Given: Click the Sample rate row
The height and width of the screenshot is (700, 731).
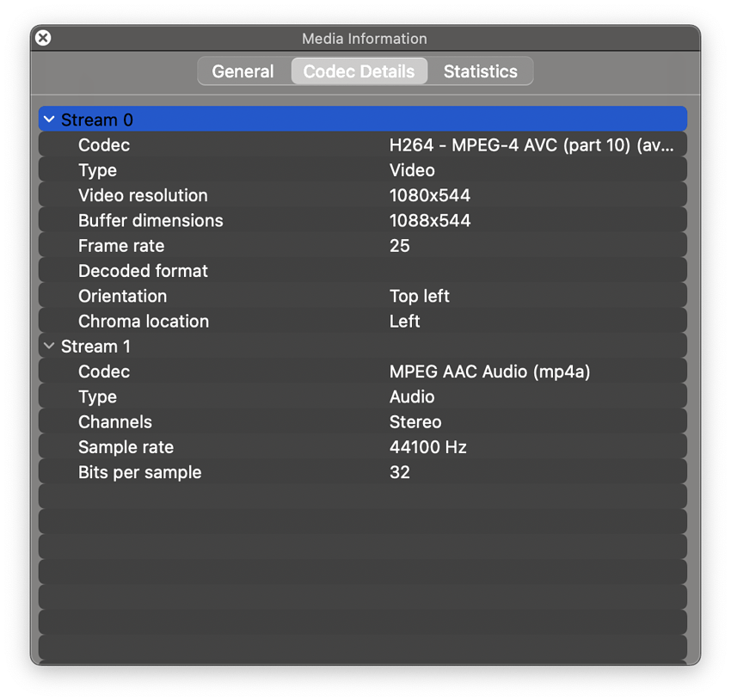Looking at the screenshot, I should click(126, 447).
